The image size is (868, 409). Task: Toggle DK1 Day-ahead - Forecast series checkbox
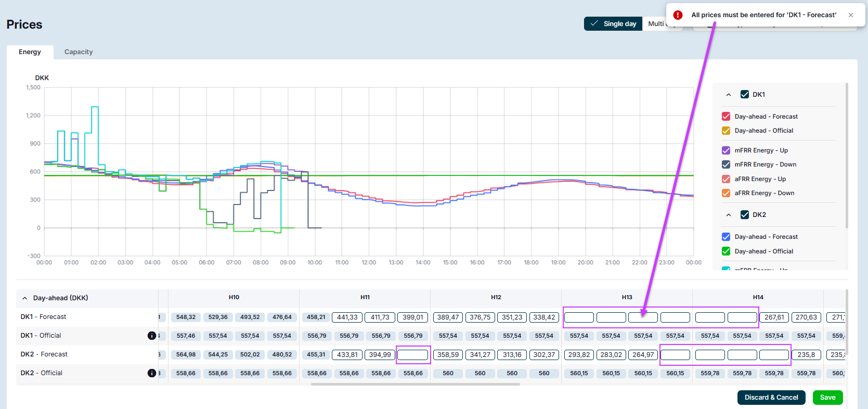pos(726,117)
